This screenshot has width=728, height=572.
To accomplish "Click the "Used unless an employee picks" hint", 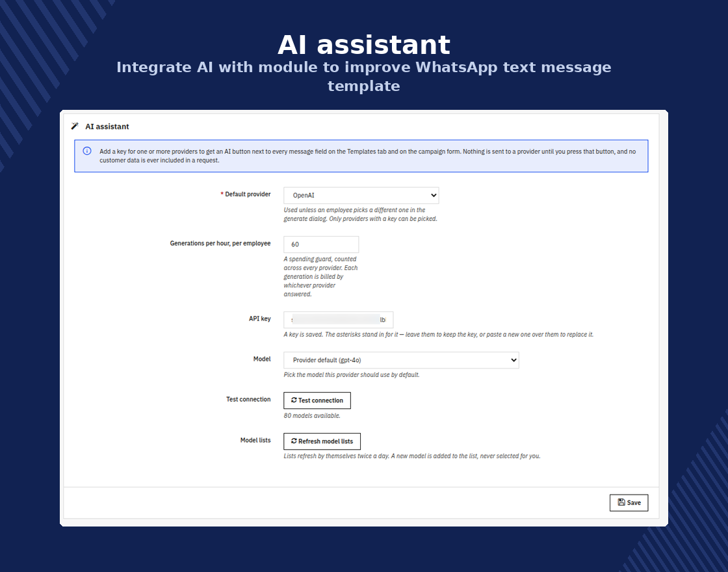I will pos(361,214).
